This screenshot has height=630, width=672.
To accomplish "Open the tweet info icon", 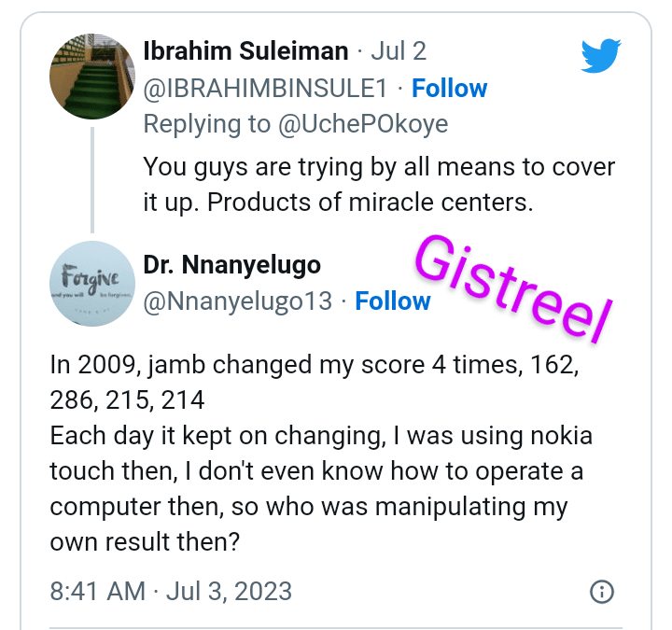I will click(x=602, y=591).
